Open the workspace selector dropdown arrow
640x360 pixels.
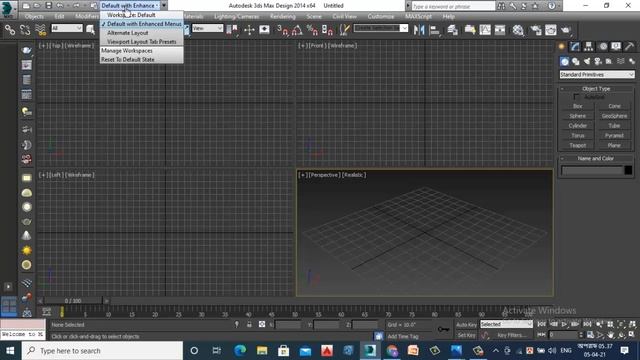(x=164, y=6)
